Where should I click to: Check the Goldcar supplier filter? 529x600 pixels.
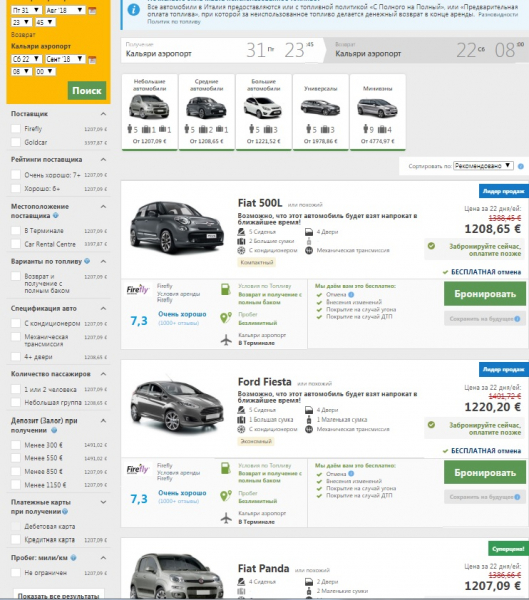(16, 142)
